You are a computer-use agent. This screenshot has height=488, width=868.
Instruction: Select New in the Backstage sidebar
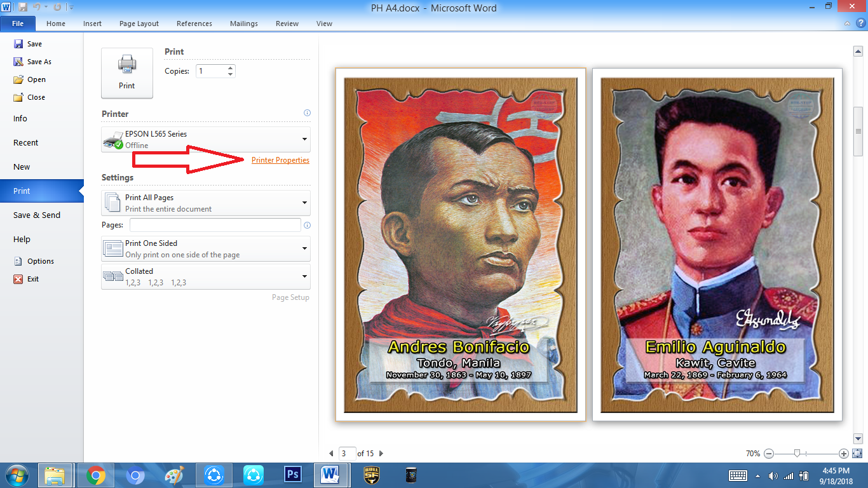pos(22,167)
